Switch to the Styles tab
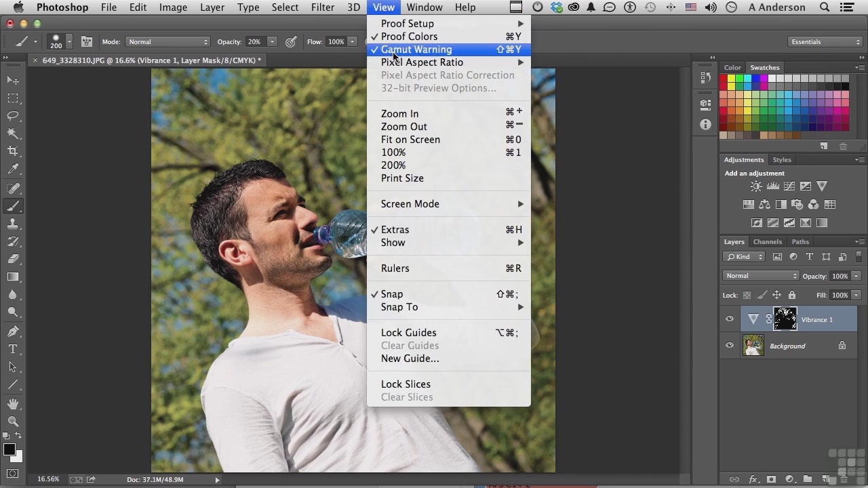The height and width of the screenshot is (488, 868). pos(782,160)
